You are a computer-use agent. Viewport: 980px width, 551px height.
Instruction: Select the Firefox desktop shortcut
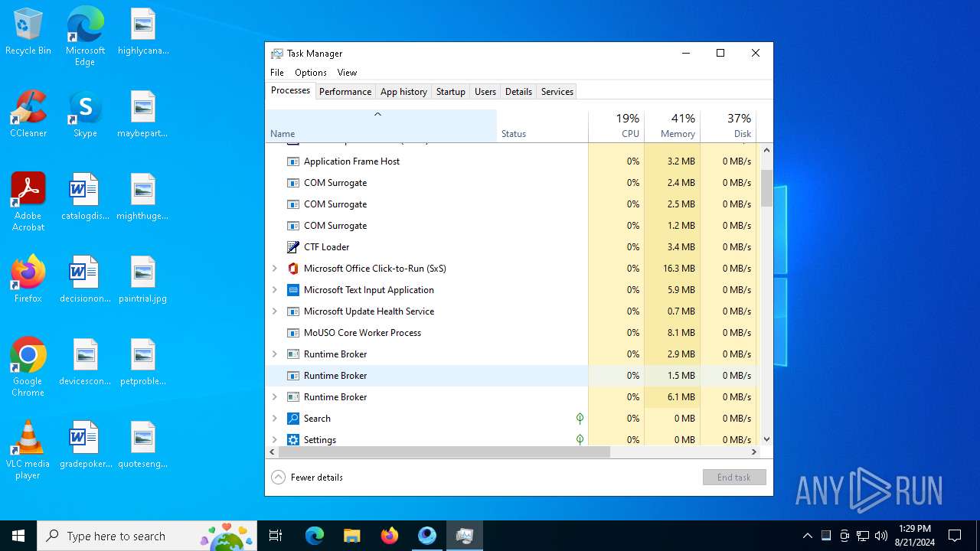pyautogui.click(x=28, y=279)
